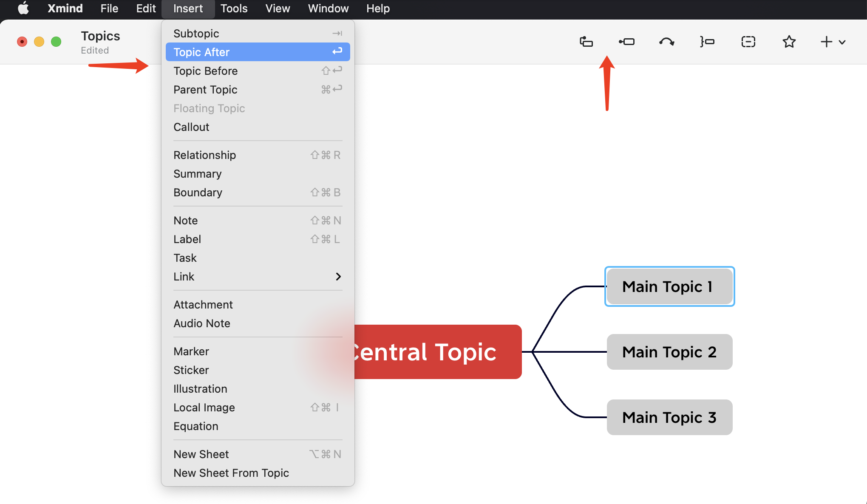Screen dimensions: 867x504
Task: Choose Attachment menu item
Action: 258,304
